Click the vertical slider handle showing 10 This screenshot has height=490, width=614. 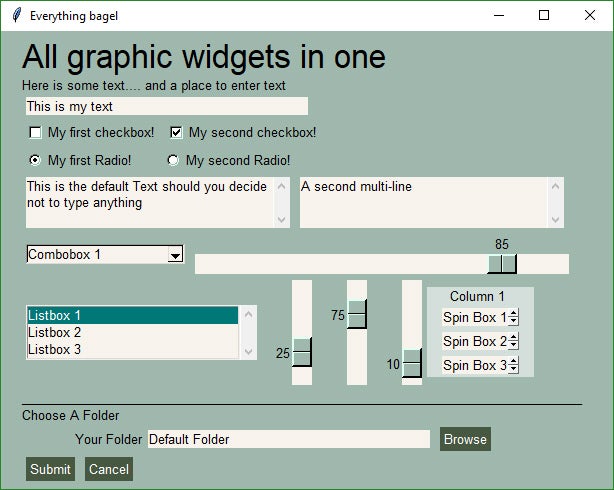click(412, 363)
